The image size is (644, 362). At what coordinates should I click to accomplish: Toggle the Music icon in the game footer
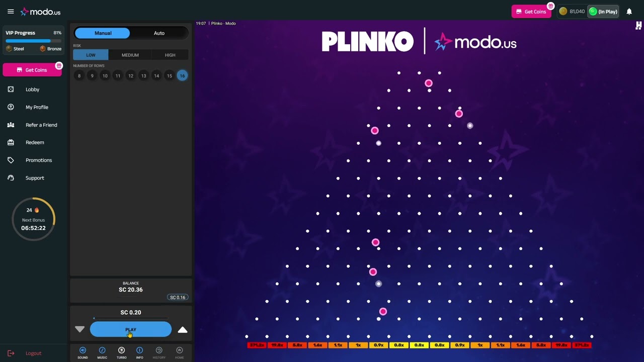[x=102, y=350]
